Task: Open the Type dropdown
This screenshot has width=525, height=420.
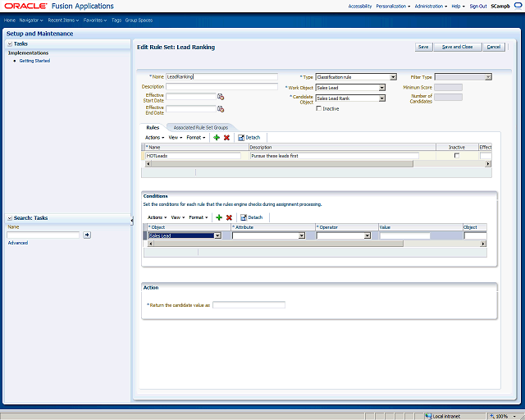Action: pyautogui.click(x=394, y=77)
